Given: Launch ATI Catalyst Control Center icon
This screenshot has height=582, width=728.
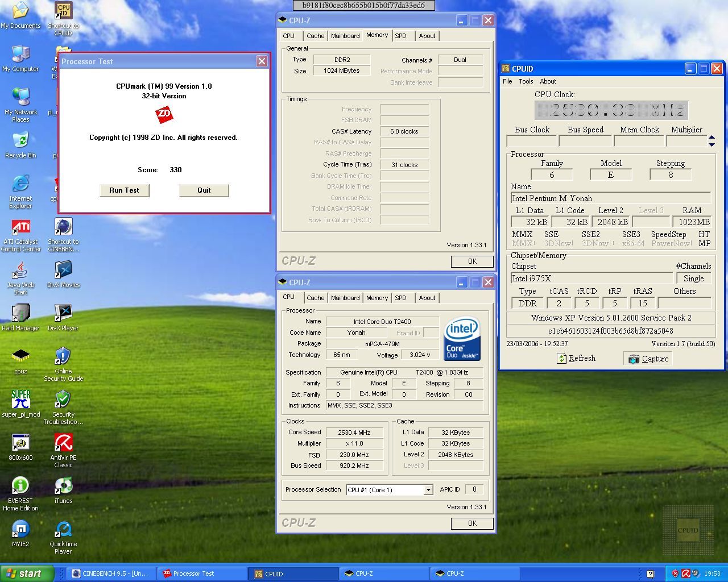Looking at the screenshot, I should coord(20,227).
